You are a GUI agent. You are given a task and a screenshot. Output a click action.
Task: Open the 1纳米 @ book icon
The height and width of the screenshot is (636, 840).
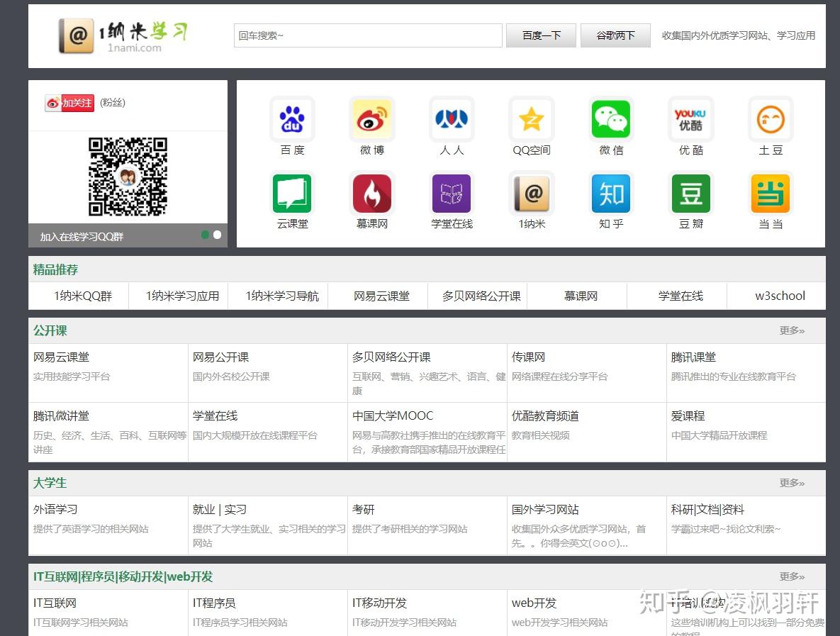tap(532, 194)
